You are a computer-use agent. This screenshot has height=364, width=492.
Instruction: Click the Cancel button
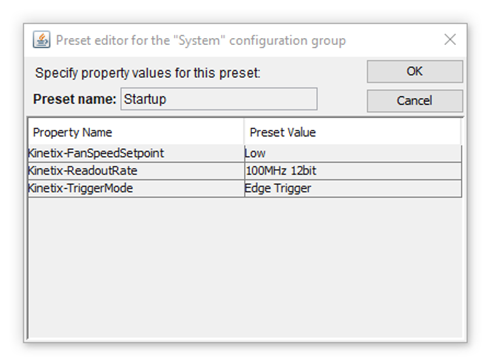click(415, 100)
